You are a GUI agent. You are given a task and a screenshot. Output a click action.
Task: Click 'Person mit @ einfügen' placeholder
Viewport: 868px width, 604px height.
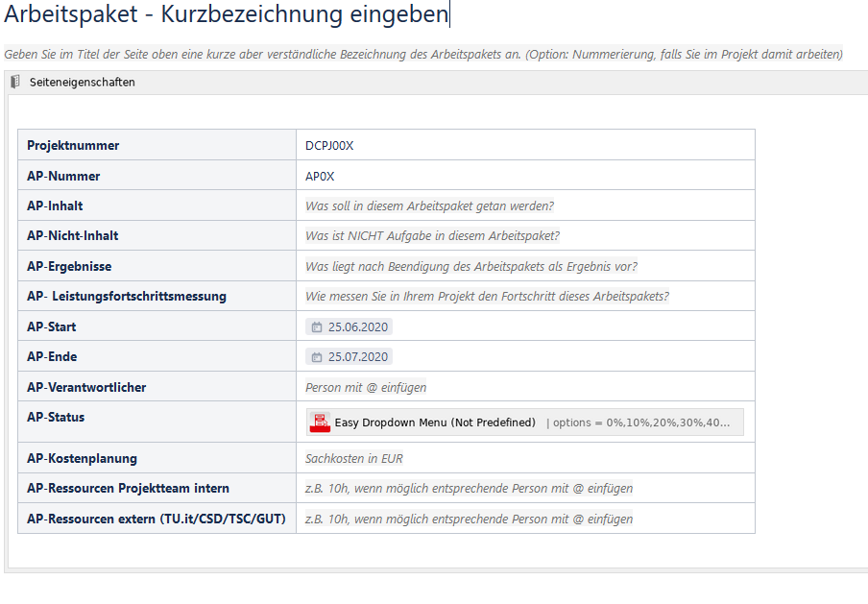click(x=366, y=388)
